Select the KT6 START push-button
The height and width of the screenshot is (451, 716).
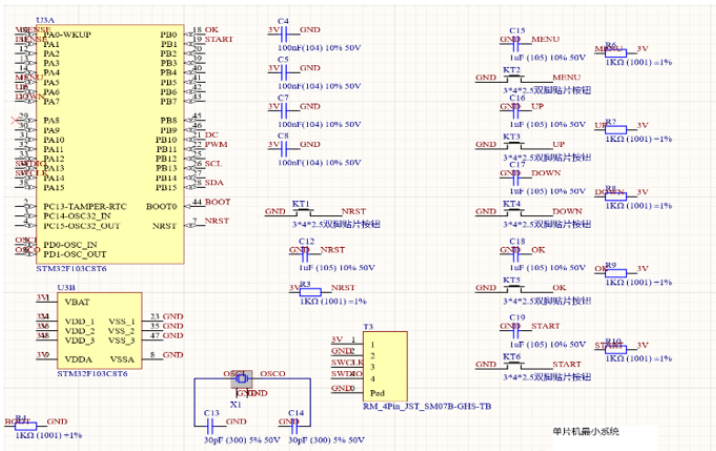coord(514,365)
